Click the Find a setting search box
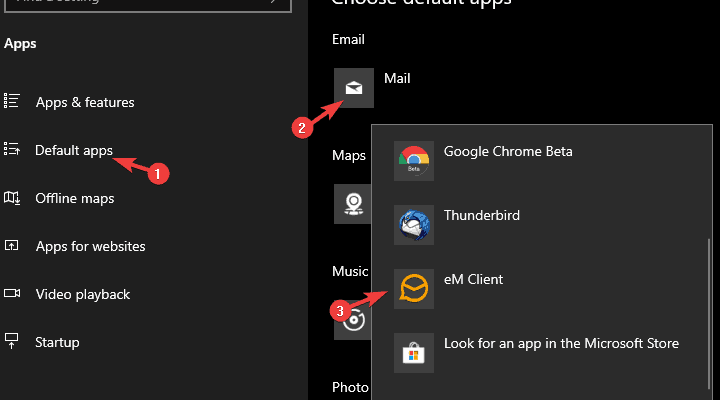 tap(147, 4)
